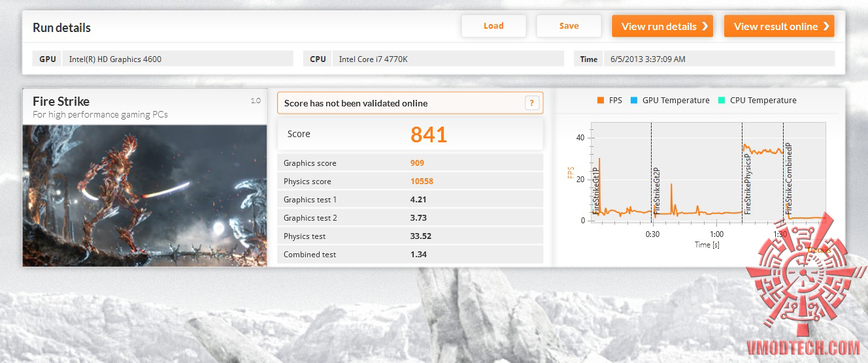Click the Run details heading
The width and height of the screenshot is (868, 363).
point(61,27)
